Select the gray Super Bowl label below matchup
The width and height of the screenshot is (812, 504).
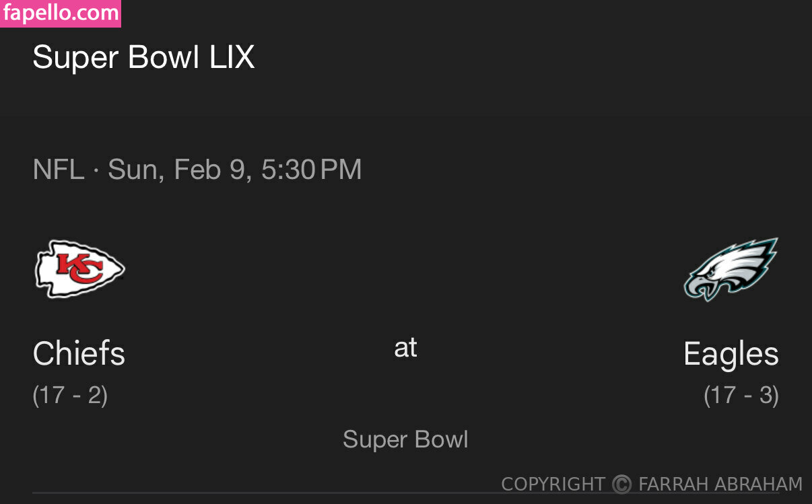point(405,439)
